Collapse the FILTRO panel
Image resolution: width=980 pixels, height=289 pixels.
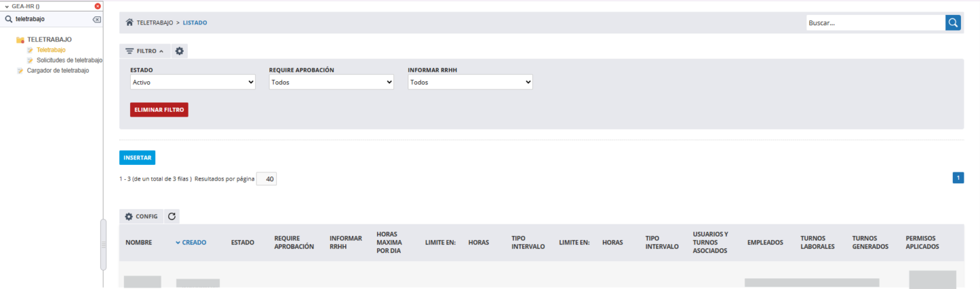click(x=144, y=51)
